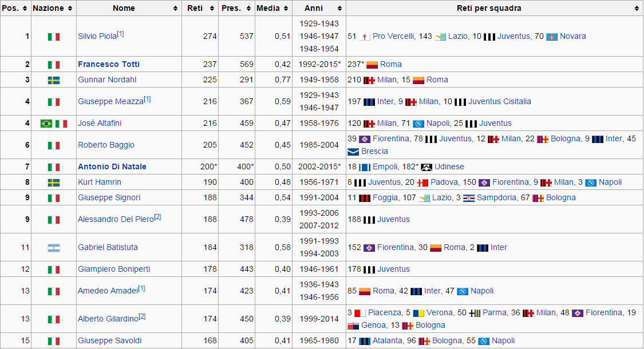The image size is (644, 349).
Task: Open the Antonio Di Natale link
Action: (112, 166)
